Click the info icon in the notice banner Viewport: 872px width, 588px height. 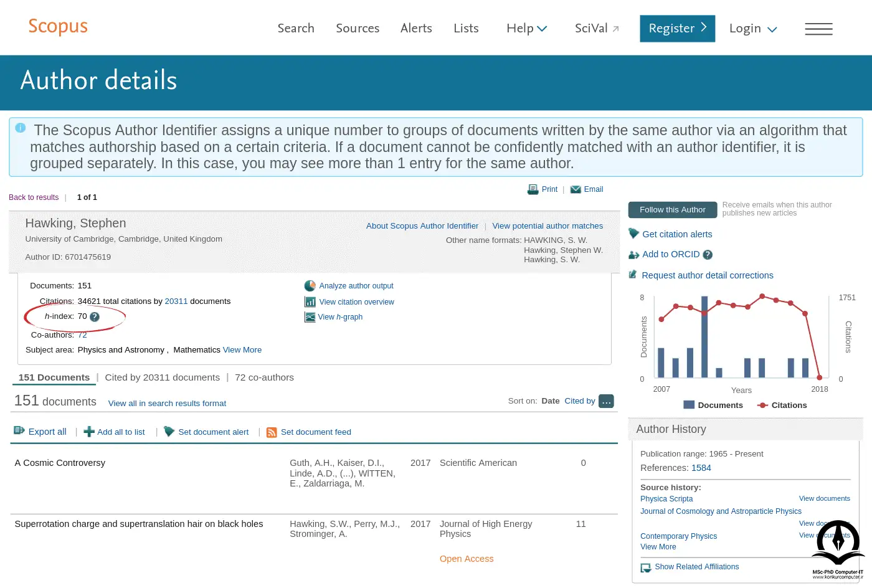[20, 128]
